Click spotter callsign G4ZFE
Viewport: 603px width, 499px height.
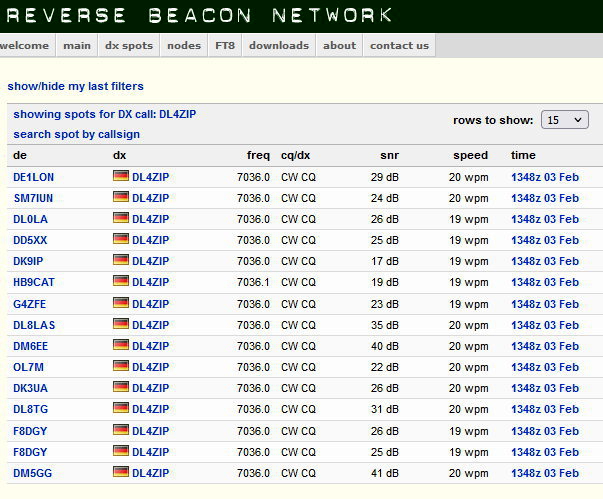30,304
